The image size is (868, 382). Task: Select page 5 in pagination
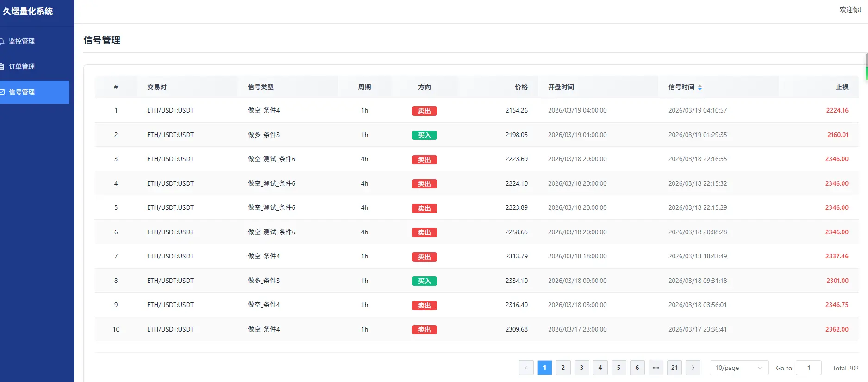[x=618, y=368]
